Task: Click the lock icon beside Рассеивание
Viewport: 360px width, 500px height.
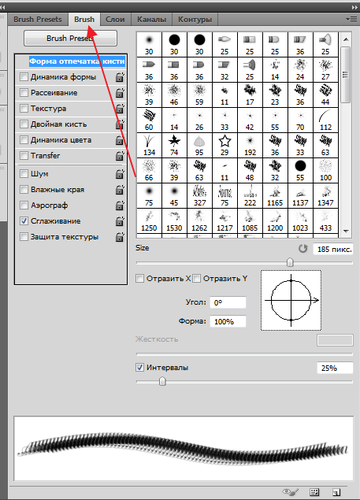Action: (x=120, y=93)
